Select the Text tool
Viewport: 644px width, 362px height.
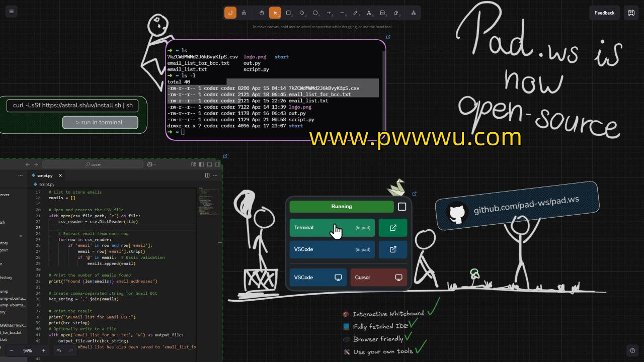tap(370, 13)
